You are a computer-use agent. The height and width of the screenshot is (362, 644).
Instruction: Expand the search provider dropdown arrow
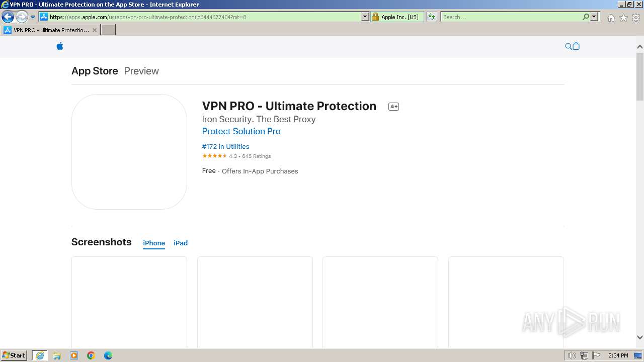(594, 17)
